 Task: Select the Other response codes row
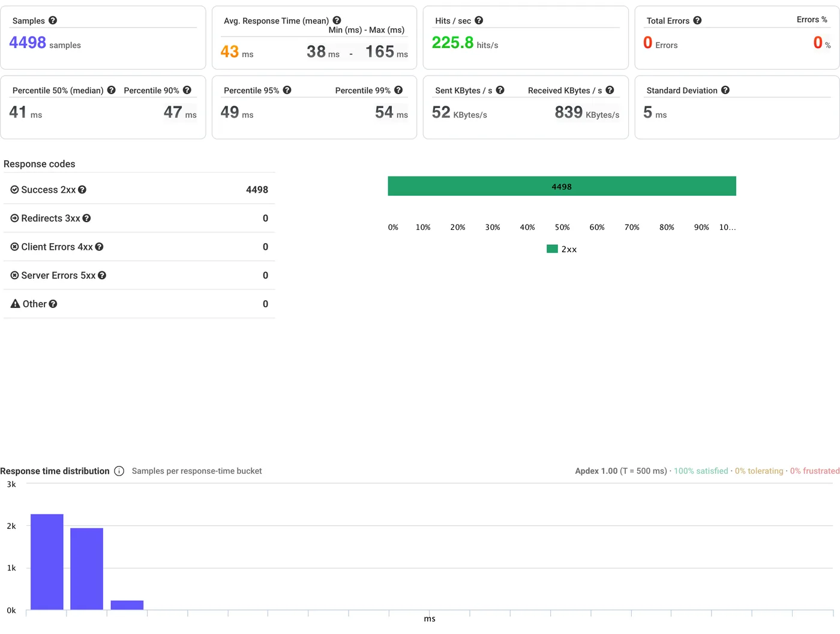(139, 304)
